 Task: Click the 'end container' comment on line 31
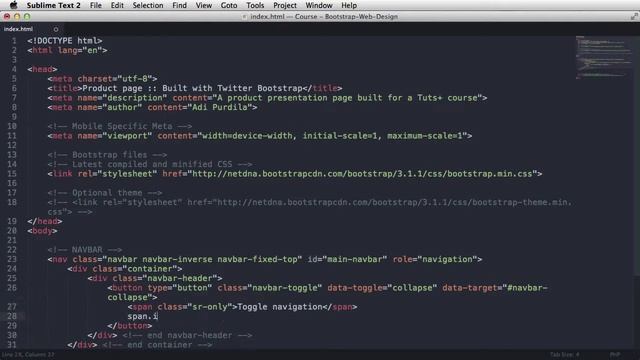[157, 345]
